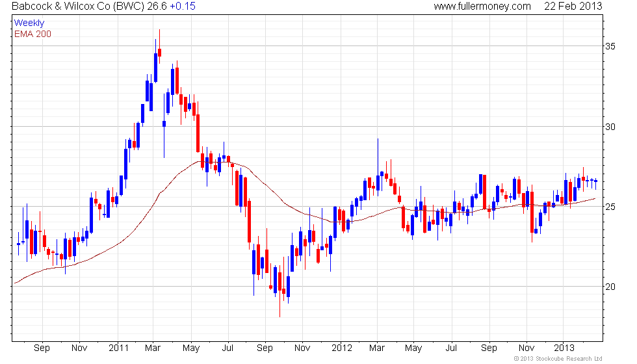637x364 pixels.
Task: Click the date '22 Feb 2013'
Action: (573, 6)
